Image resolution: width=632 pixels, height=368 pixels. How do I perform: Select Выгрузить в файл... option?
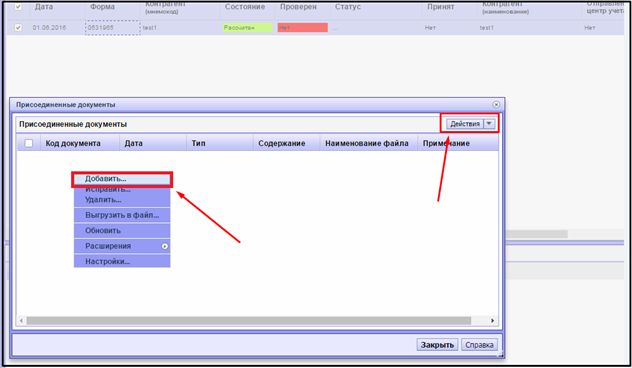[x=122, y=215]
